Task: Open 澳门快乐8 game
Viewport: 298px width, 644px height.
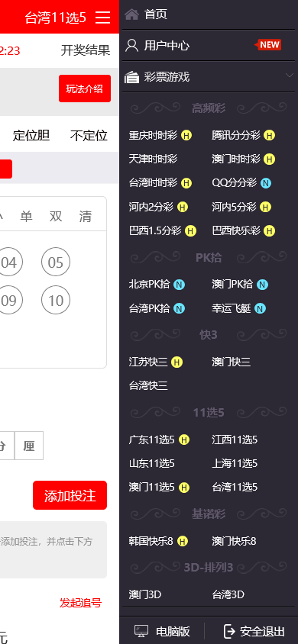Action: (234, 541)
